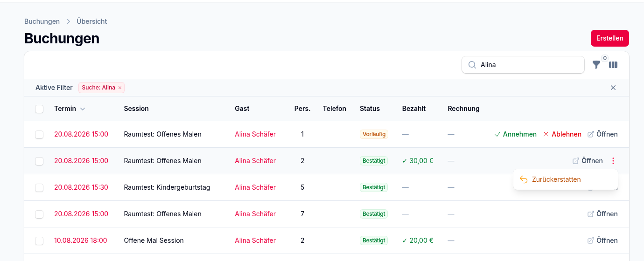Click the '✓ 20,00 €' paid amount

(x=418, y=240)
